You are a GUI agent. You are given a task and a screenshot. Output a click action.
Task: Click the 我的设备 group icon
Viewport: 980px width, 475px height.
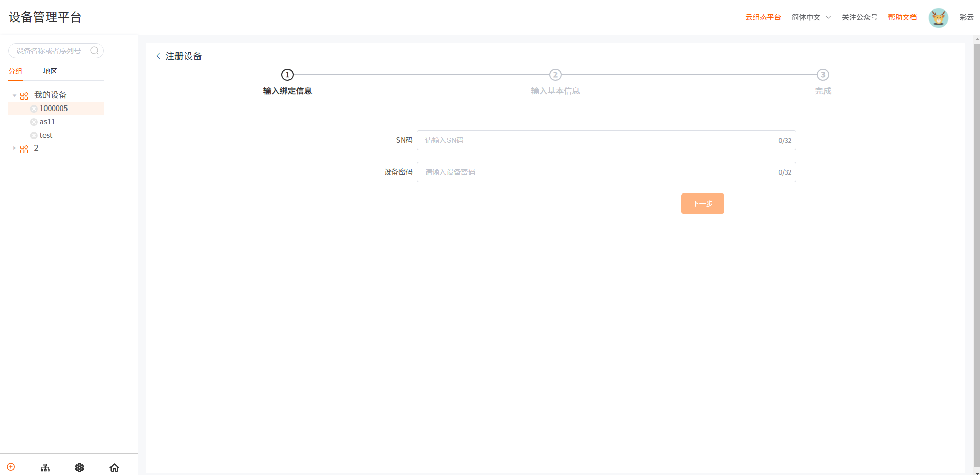(24, 96)
